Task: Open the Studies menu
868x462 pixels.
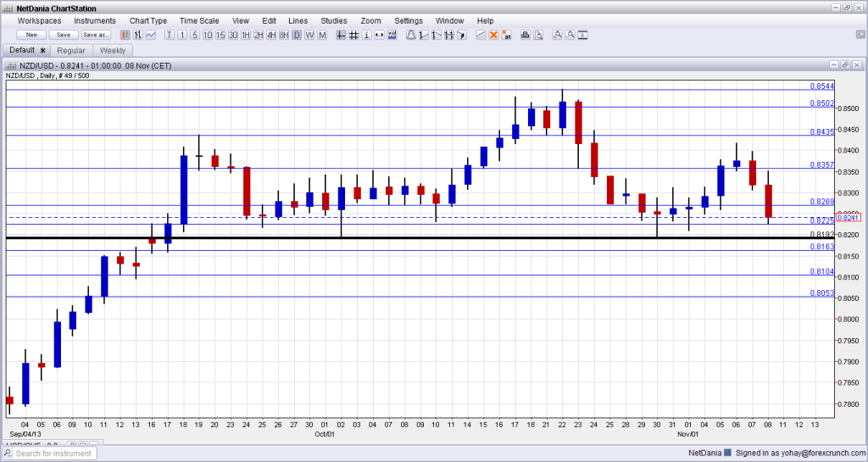Action: coord(334,20)
